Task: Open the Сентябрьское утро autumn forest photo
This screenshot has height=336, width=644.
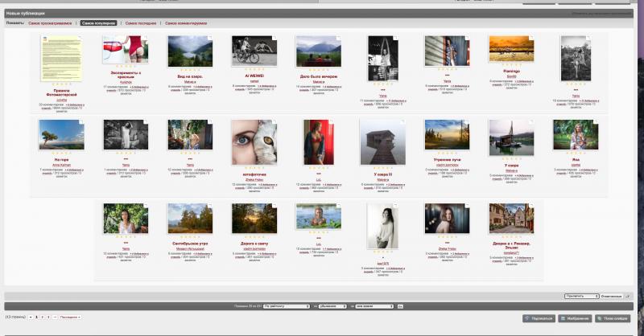Action: click(x=190, y=219)
